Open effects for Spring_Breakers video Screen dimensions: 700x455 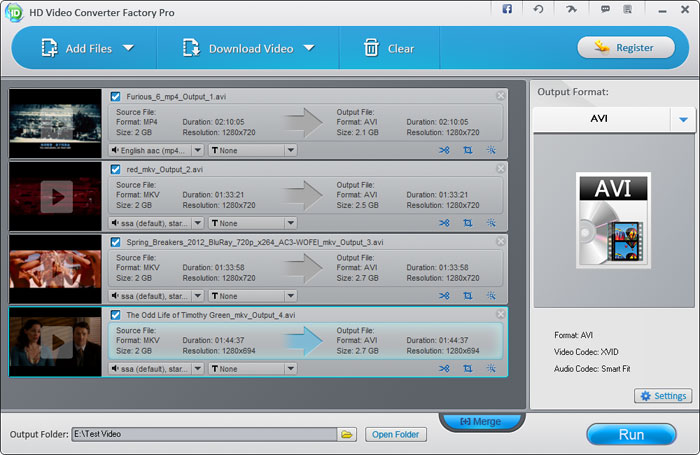pyautogui.click(x=491, y=296)
